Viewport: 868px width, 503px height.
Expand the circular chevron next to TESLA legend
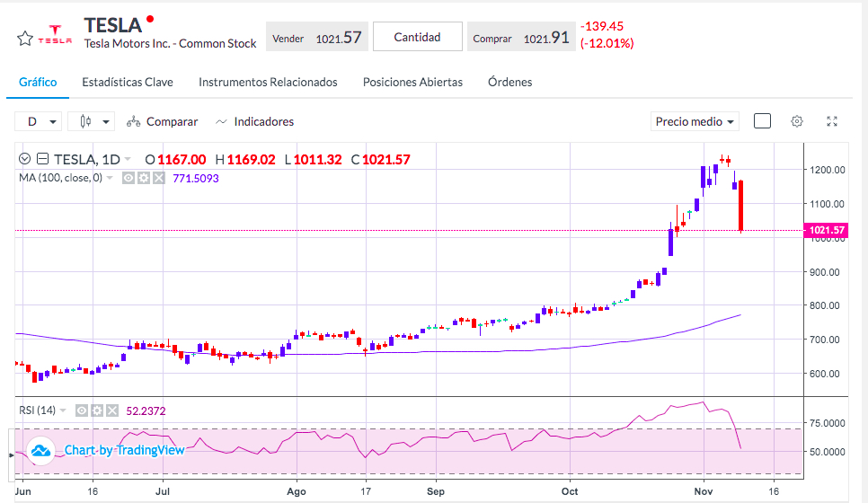pyautogui.click(x=24, y=159)
